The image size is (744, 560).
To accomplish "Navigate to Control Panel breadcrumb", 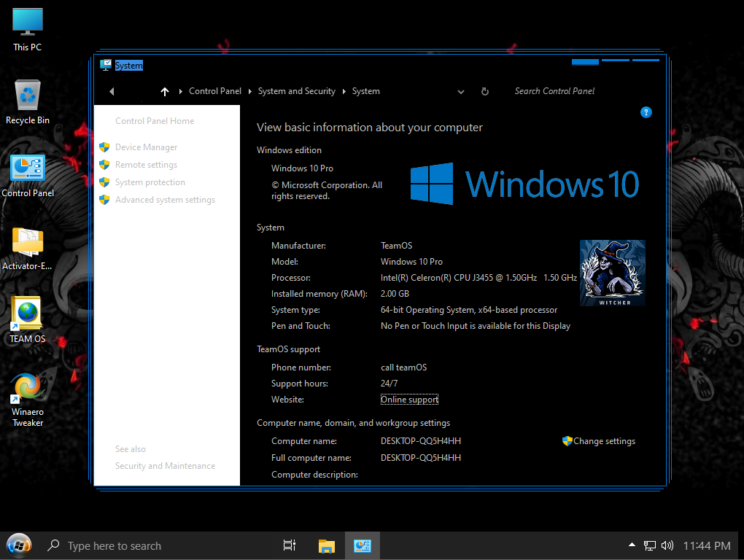I will coord(215,91).
